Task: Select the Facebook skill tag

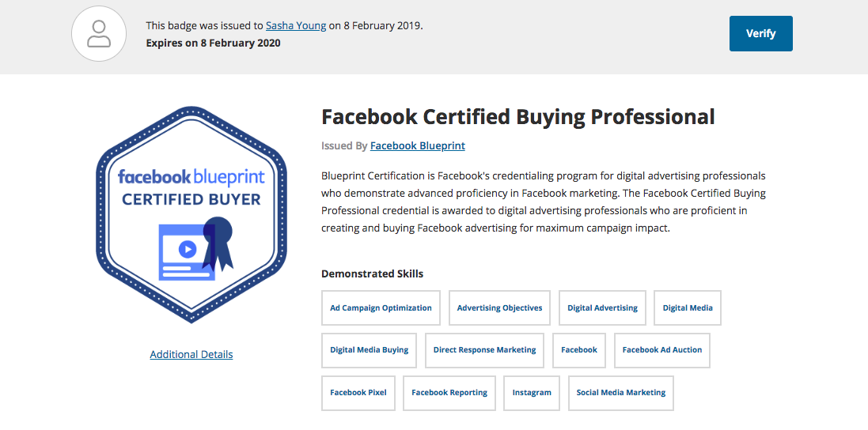Action: click(579, 350)
